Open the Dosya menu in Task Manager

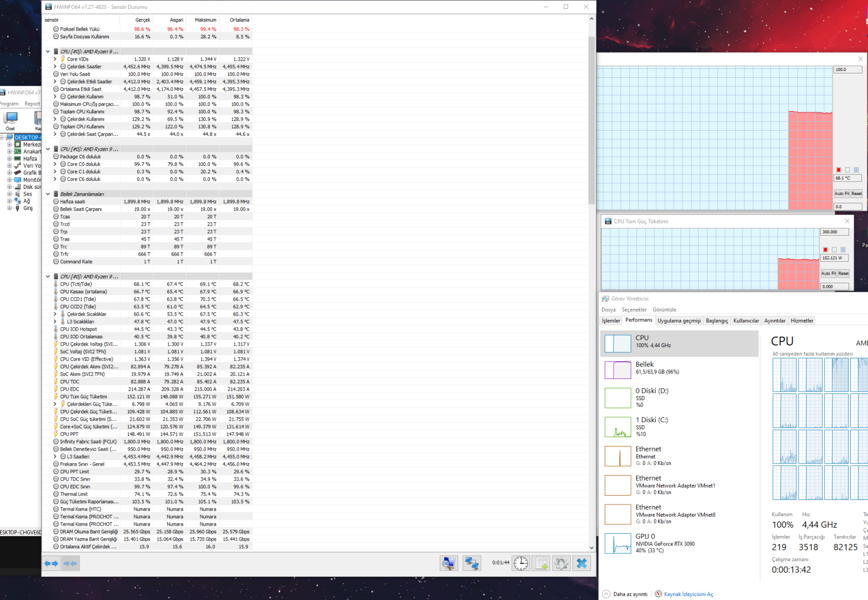point(609,309)
